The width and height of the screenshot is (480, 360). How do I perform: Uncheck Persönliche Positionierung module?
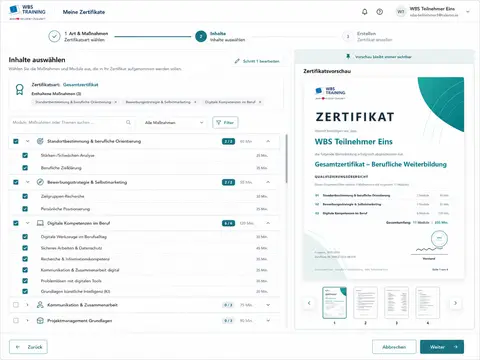point(25,209)
